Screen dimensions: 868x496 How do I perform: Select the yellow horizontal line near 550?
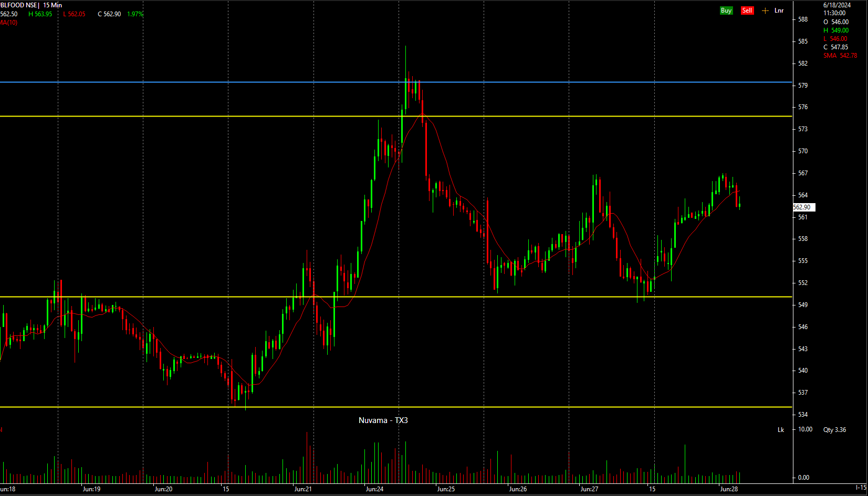point(396,297)
